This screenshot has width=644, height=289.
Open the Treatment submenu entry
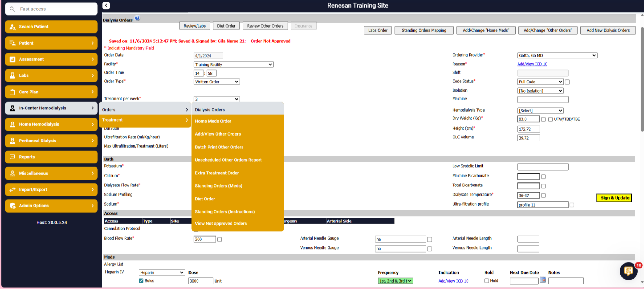[145, 120]
